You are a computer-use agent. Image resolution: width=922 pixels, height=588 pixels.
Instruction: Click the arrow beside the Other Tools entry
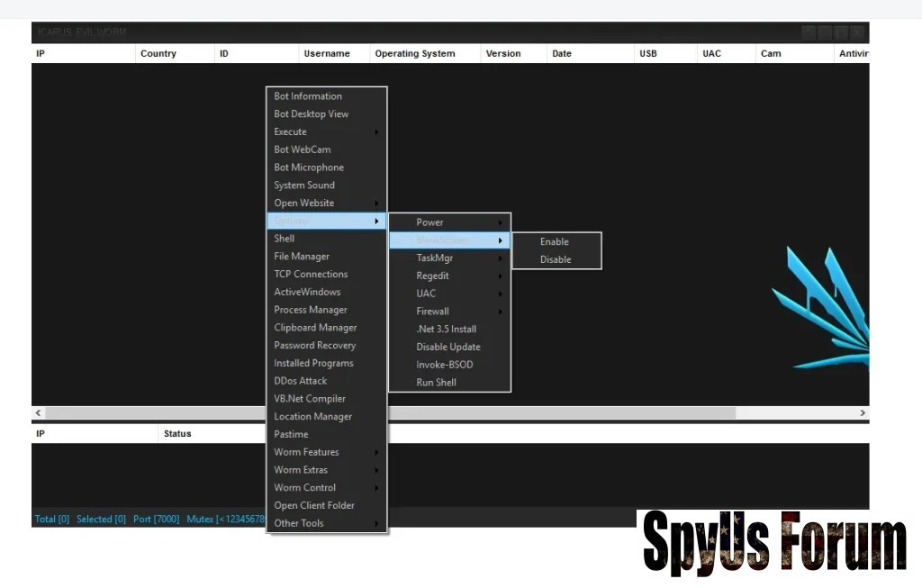click(376, 523)
